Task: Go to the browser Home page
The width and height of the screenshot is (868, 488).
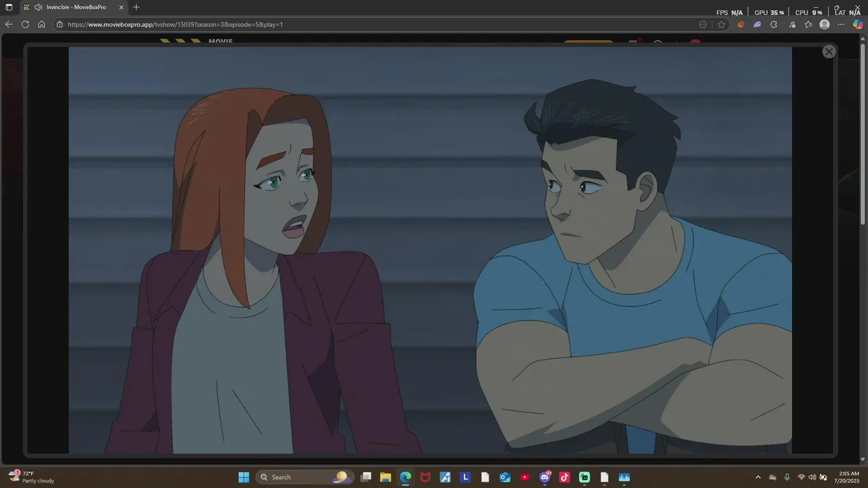Action: (41, 24)
